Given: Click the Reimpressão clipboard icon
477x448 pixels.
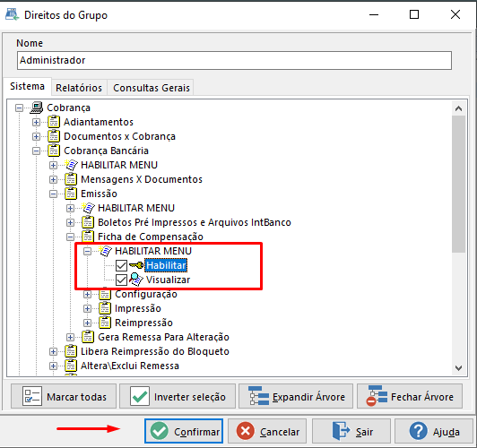Looking at the screenshot, I should click(x=105, y=323).
